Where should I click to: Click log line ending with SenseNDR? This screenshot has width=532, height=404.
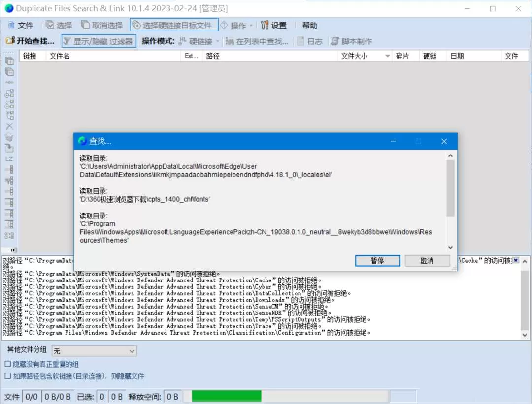click(x=167, y=313)
